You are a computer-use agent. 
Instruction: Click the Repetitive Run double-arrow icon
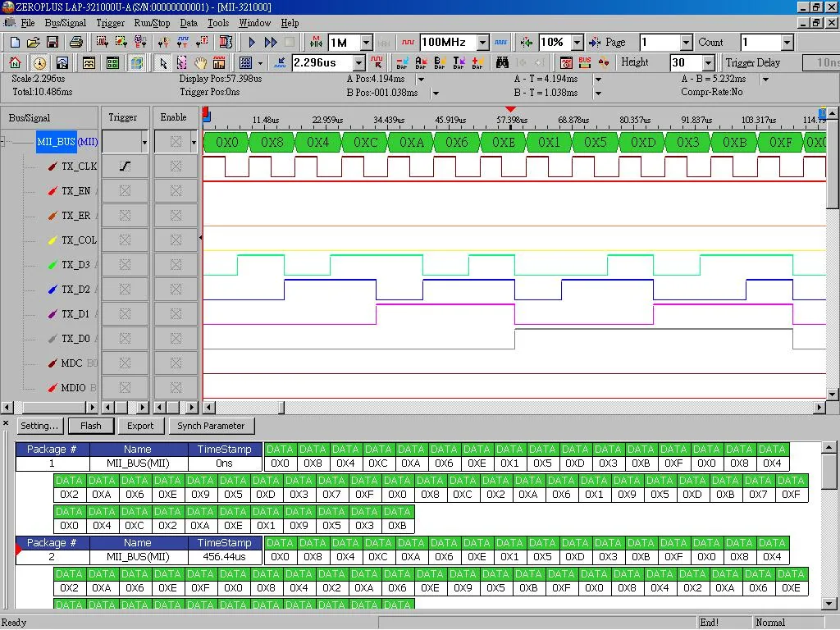(271, 42)
